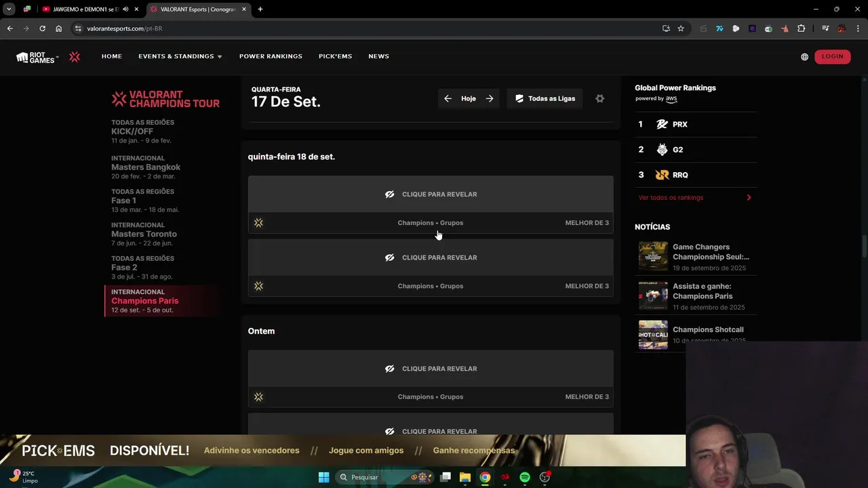This screenshot has width=868, height=488.
Task: Select the VALORANT Esports Cronograma tab
Action: 197,9
